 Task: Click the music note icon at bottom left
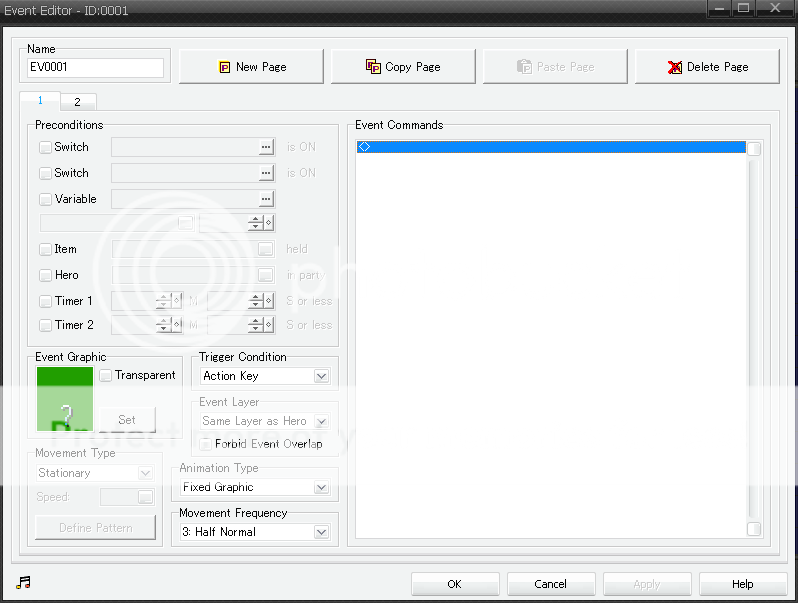click(x=24, y=583)
